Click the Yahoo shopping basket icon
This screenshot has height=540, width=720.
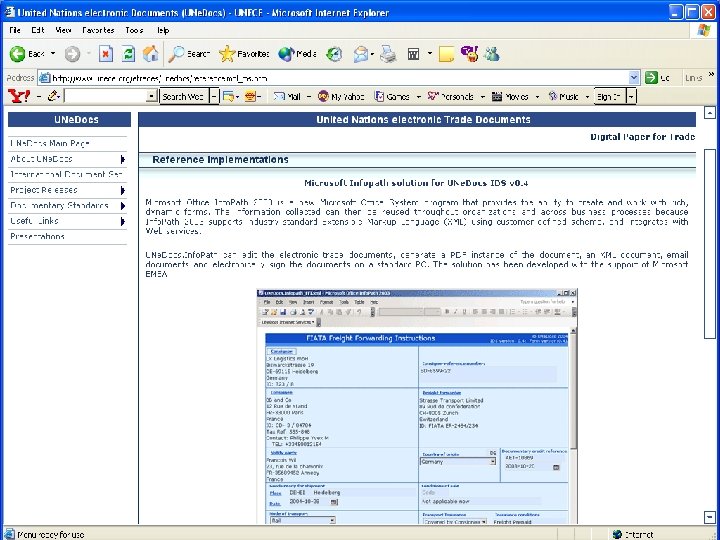(250, 96)
